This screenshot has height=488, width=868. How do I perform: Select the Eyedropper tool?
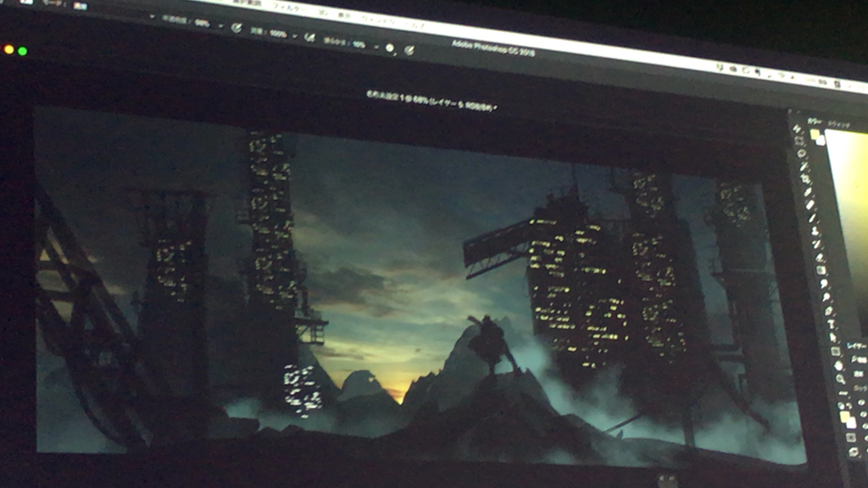(808, 191)
